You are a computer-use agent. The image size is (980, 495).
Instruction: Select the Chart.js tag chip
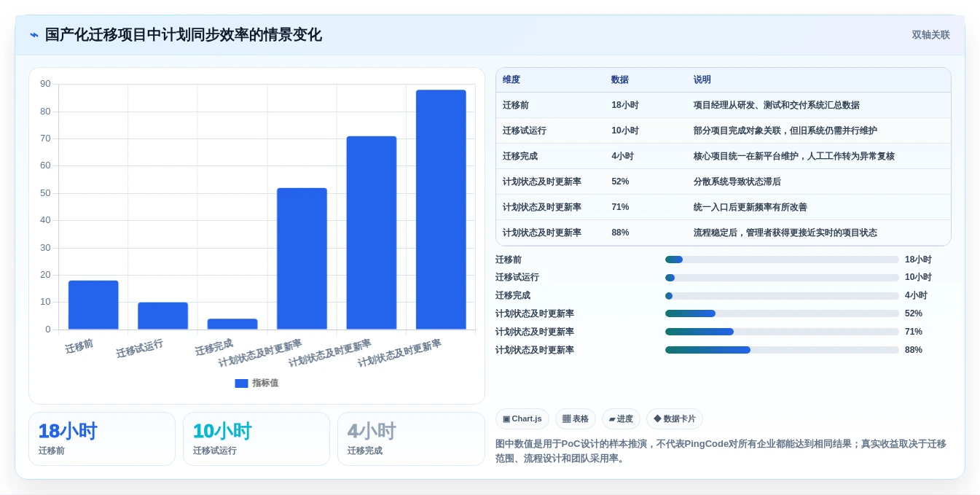(522, 418)
